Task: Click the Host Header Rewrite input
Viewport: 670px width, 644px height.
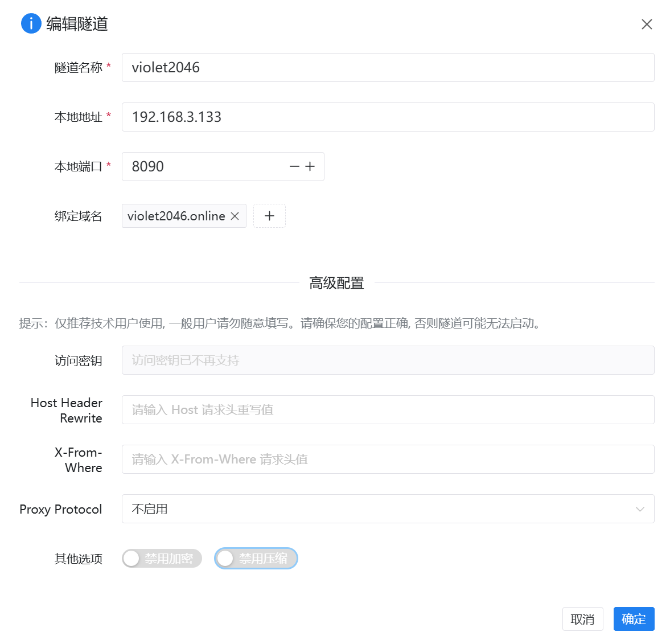Action: point(387,410)
